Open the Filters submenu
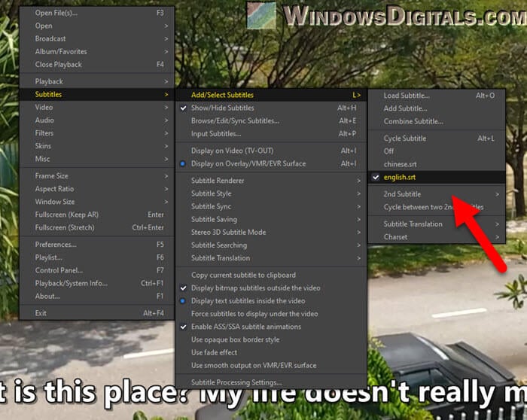The image size is (527, 420). click(97, 133)
